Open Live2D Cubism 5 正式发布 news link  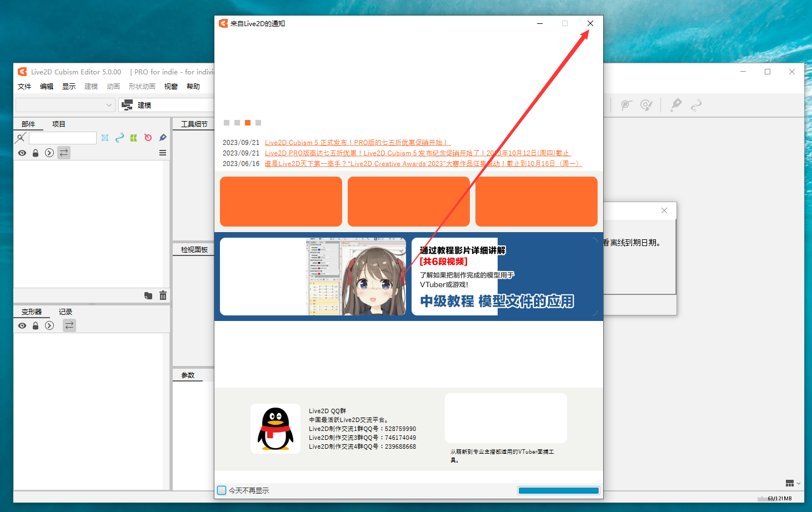pyautogui.click(x=357, y=143)
